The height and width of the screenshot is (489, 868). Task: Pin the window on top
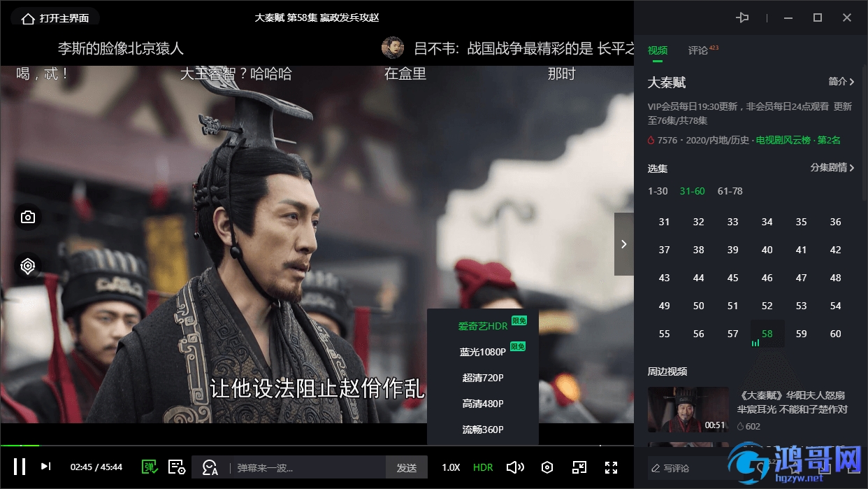pyautogui.click(x=742, y=18)
